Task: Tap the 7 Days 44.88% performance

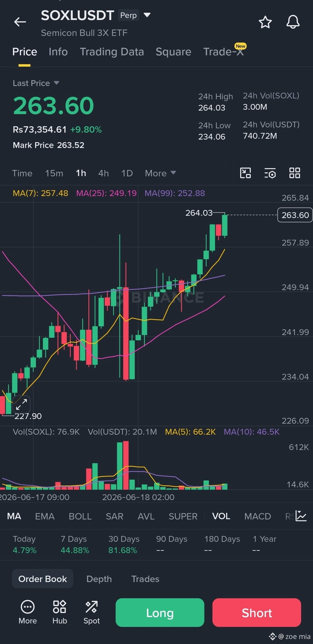Action: pos(75,544)
